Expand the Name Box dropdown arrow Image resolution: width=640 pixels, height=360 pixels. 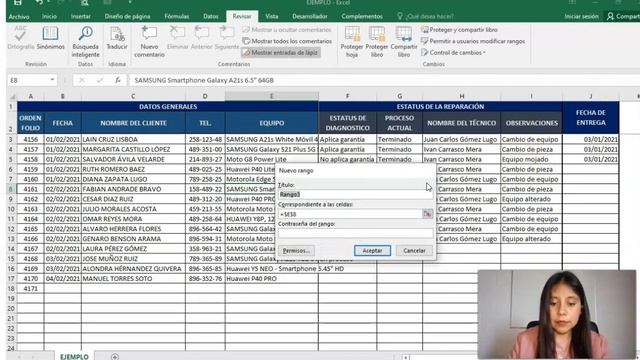click(52, 80)
